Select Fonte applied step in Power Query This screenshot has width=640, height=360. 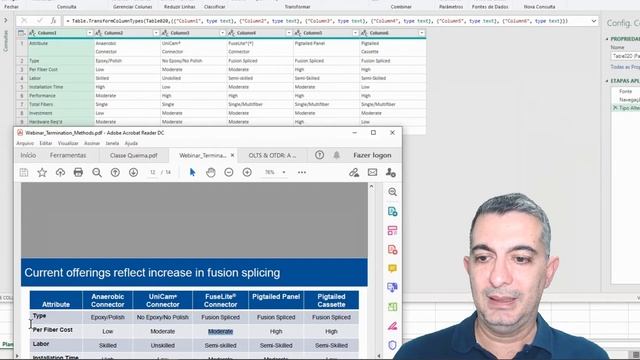tap(625, 91)
